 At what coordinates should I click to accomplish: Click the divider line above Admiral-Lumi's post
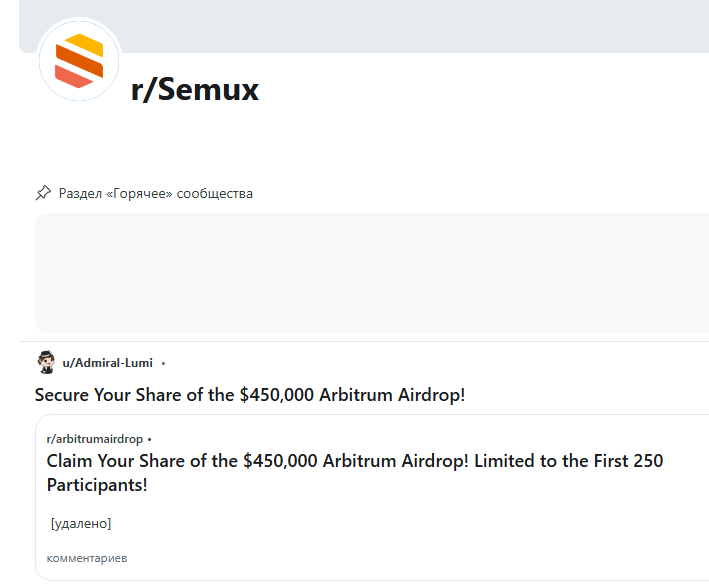point(364,341)
